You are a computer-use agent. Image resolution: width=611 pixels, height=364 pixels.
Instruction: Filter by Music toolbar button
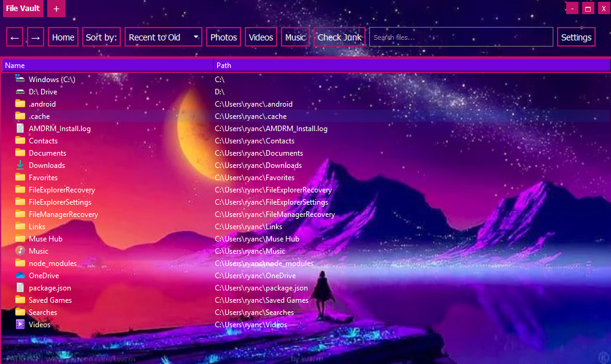coord(295,37)
